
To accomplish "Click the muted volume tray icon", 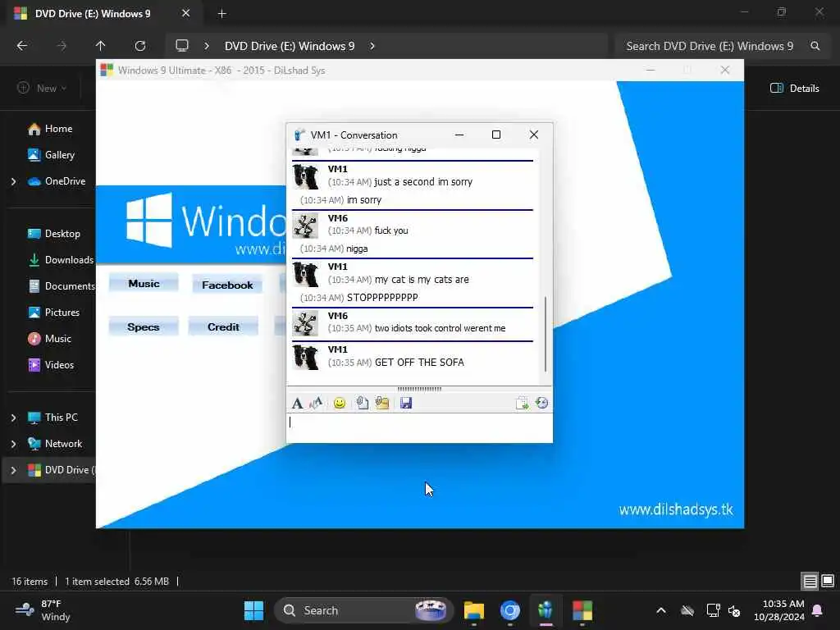I will click(734, 610).
